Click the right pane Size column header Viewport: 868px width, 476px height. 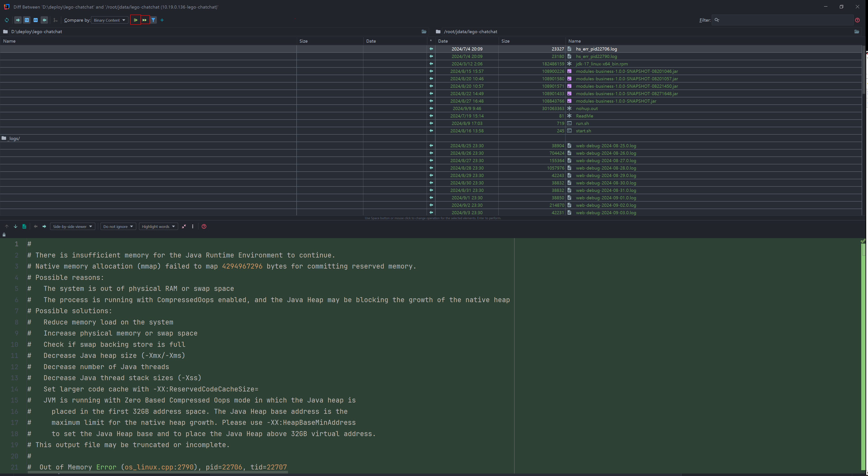[505, 41]
